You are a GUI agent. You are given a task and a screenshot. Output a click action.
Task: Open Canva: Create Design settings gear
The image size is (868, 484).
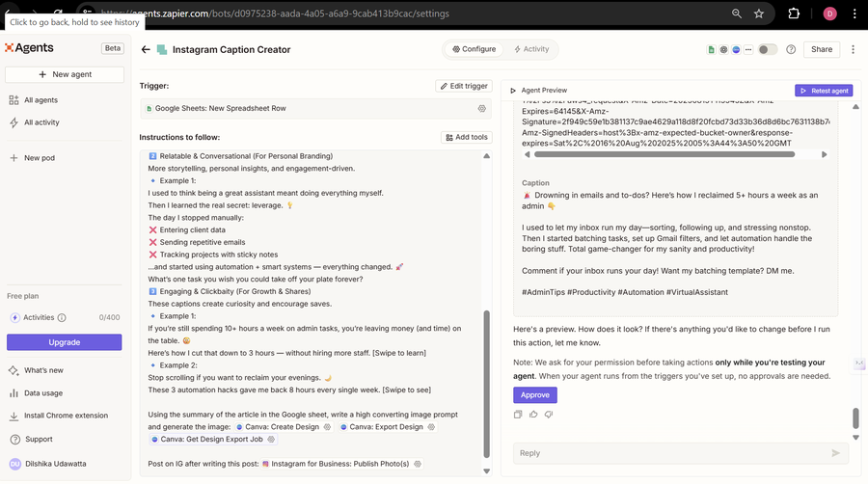pyautogui.click(x=327, y=427)
